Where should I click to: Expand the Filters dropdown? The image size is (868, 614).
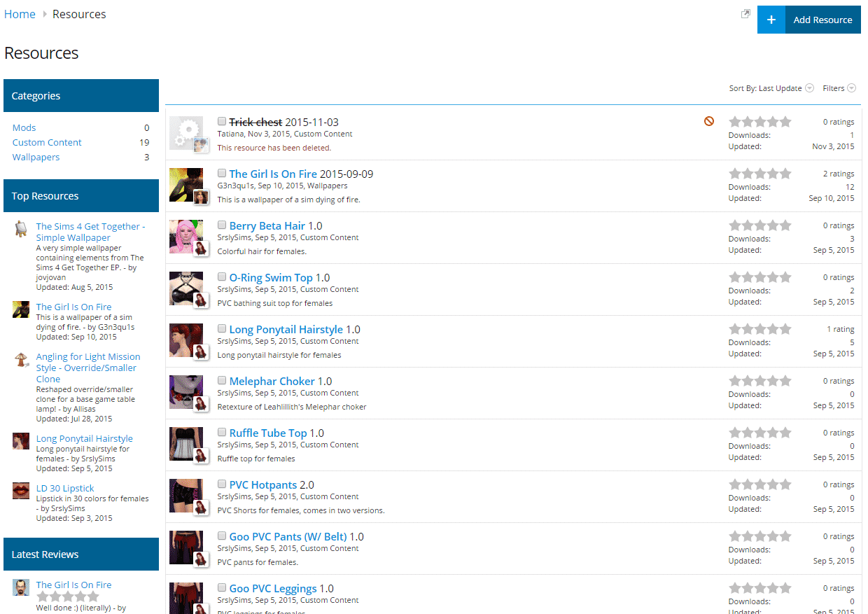point(839,88)
